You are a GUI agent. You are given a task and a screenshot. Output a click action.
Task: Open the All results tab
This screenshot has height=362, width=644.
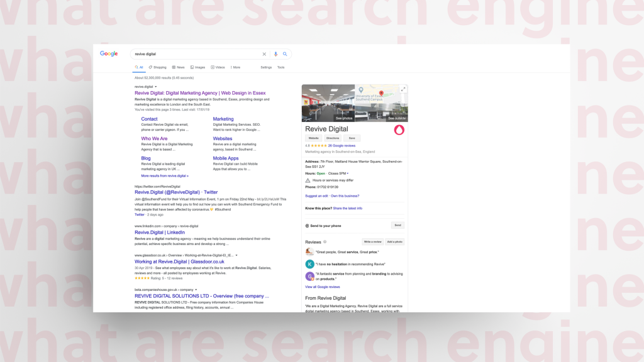pos(139,67)
